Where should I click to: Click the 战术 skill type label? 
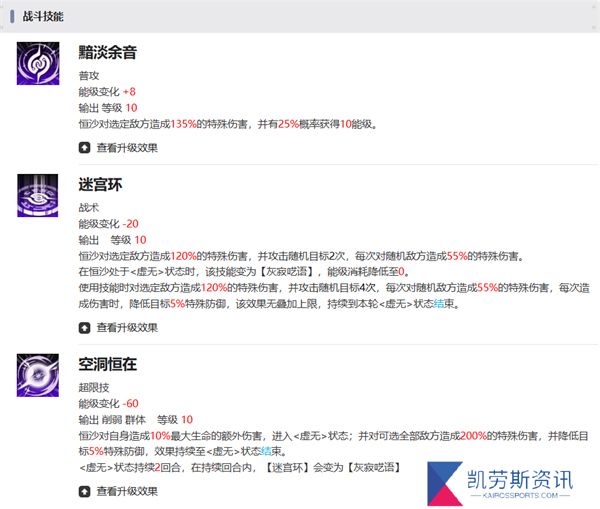[89, 208]
